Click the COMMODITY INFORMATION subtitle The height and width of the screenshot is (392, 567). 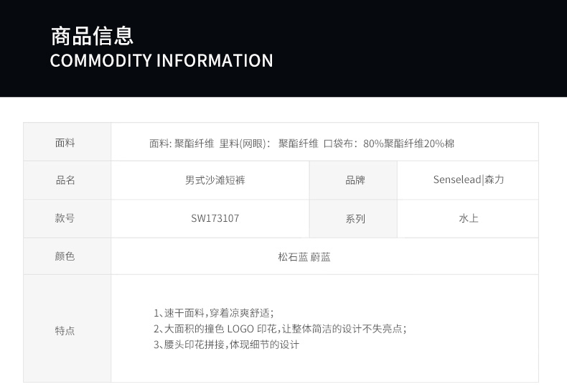161,60
